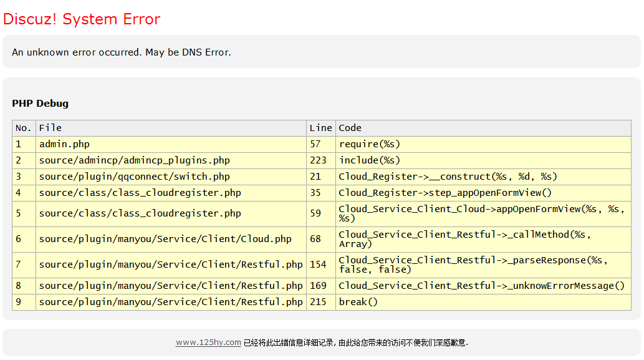The width and height of the screenshot is (644, 360).
Task: Click line number 154 cell
Action: (321, 265)
